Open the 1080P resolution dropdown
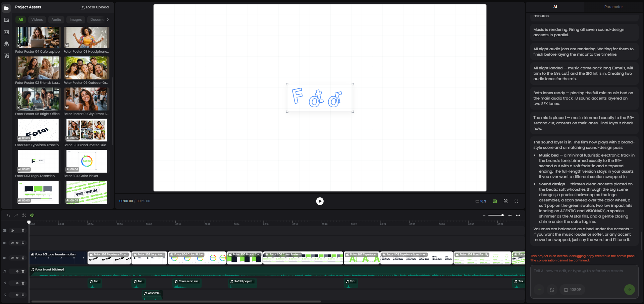The width and height of the screenshot is (644, 304). click(x=573, y=290)
